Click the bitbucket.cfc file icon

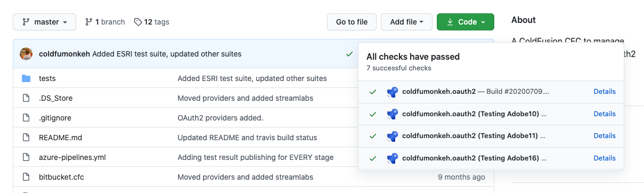tap(26, 177)
